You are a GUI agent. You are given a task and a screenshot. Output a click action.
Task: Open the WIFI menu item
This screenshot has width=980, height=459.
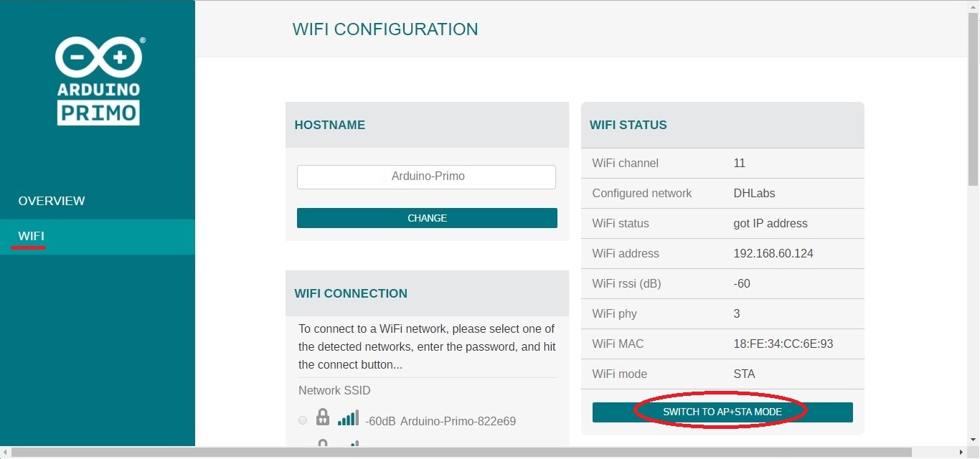[x=32, y=236]
